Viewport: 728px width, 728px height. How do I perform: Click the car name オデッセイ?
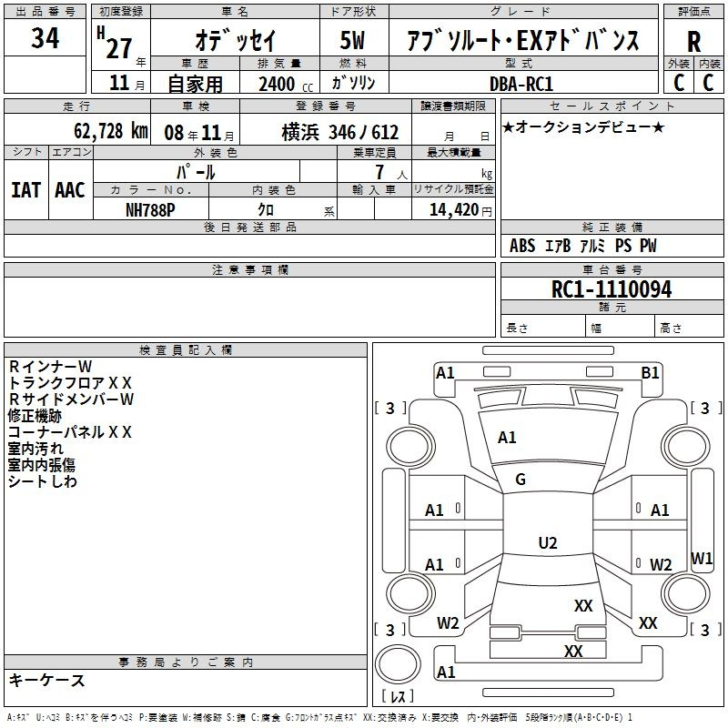236,40
